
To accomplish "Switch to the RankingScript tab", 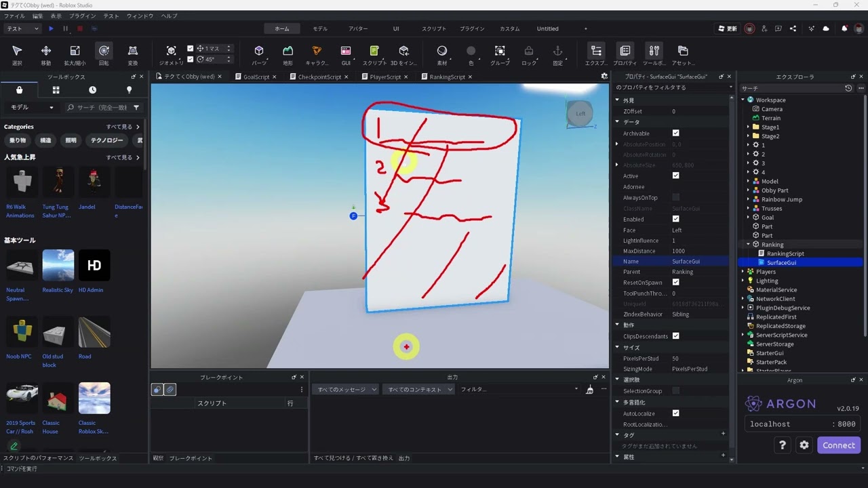I will pyautogui.click(x=447, y=77).
